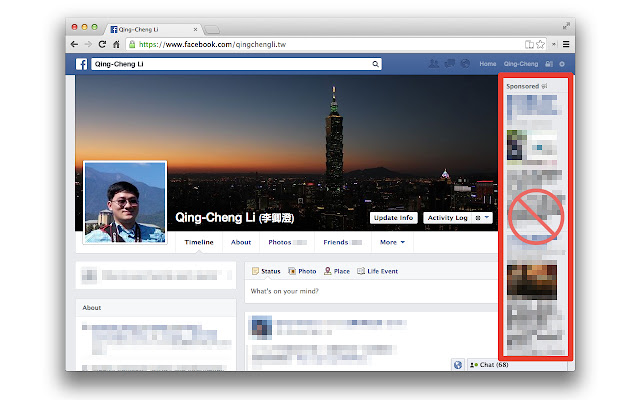
Task: Switch to the Friends tab
Action: [x=342, y=242]
